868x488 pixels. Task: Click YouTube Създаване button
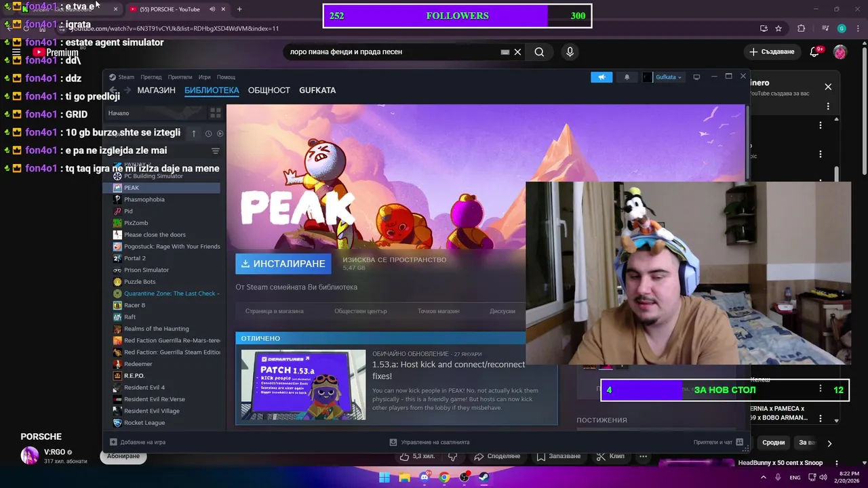pyautogui.click(x=772, y=52)
